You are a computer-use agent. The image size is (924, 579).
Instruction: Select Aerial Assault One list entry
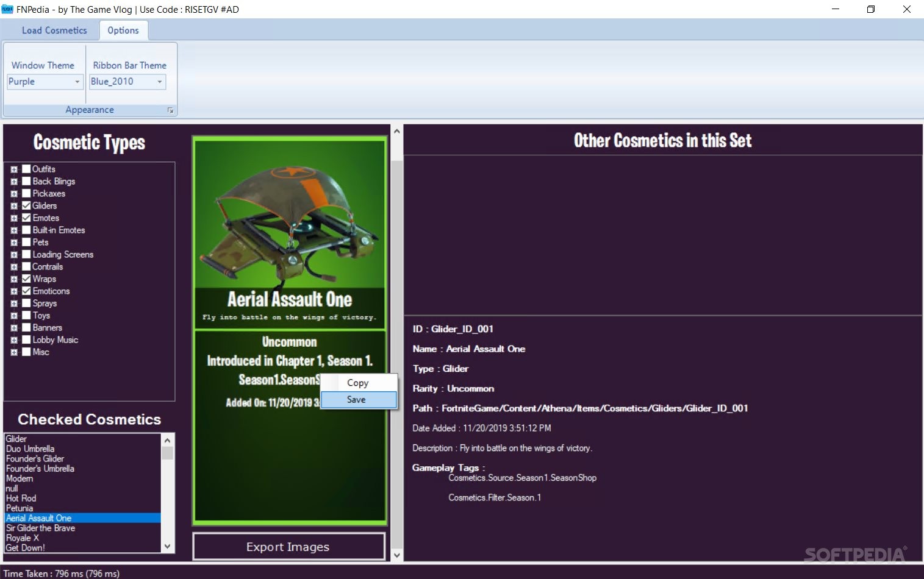pyautogui.click(x=82, y=518)
